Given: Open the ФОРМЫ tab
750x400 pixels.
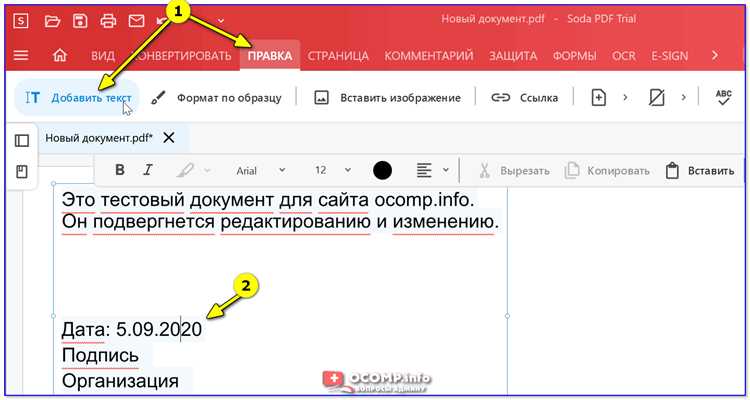Looking at the screenshot, I should (x=574, y=56).
